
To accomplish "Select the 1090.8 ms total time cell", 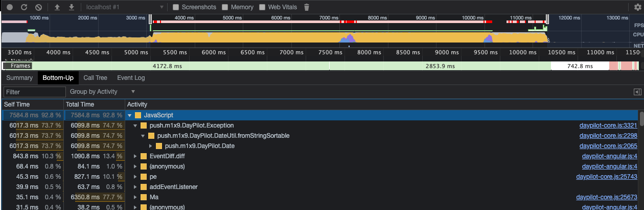I will coord(94,156).
